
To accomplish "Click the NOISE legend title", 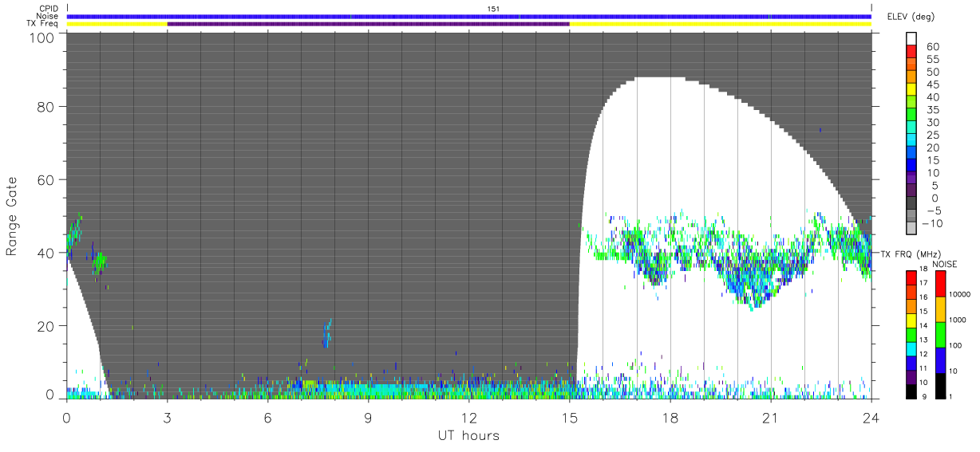I will 945,264.
